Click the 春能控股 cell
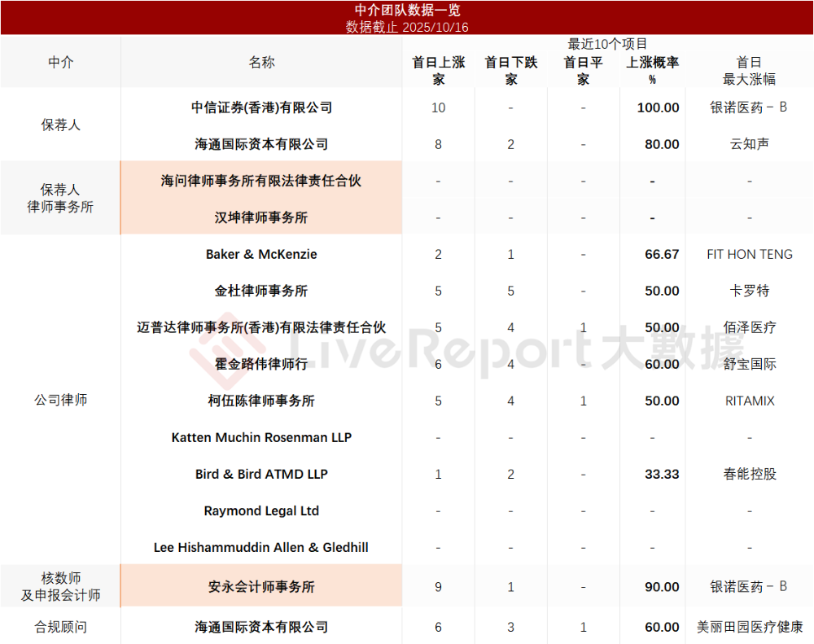814x644 pixels. pyautogui.click(x=749, y=474)
